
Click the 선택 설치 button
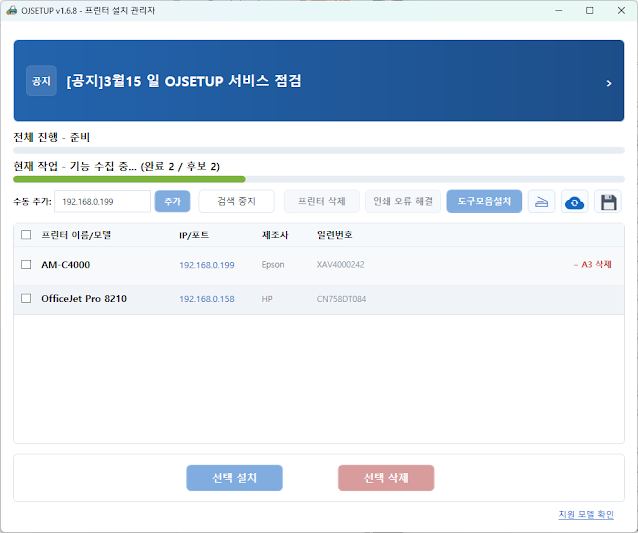point(234,478)
